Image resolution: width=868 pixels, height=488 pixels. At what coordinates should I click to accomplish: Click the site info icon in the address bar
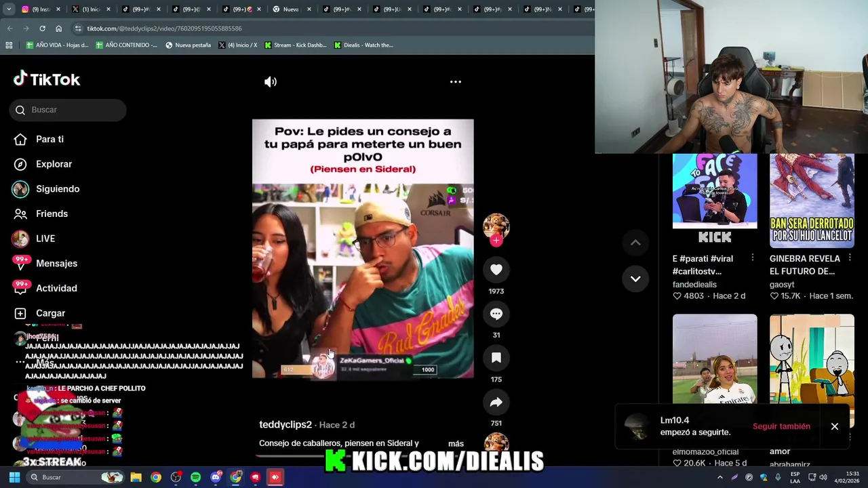(78, 28)
